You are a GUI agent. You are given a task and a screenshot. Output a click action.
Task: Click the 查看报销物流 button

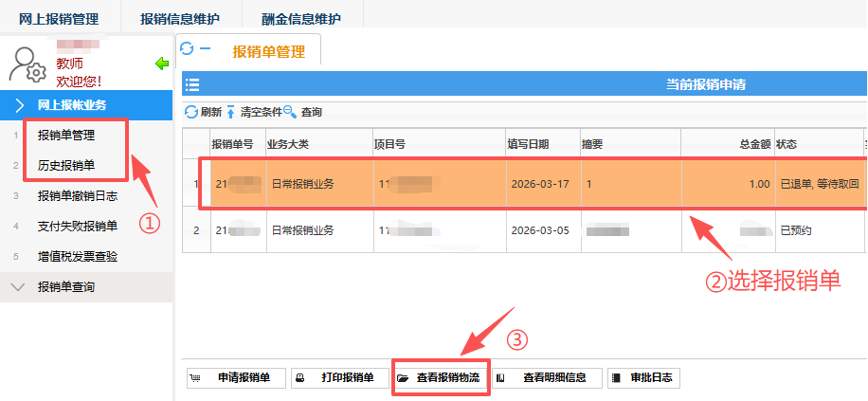[440, 377]
